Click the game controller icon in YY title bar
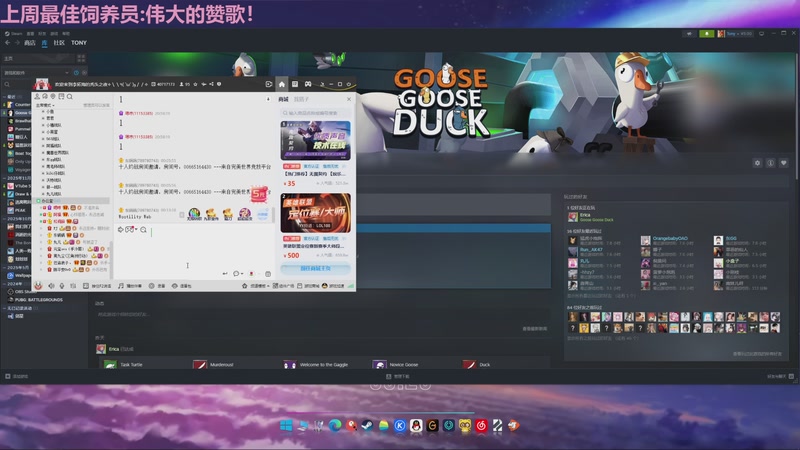800x450 pixels. [x=308, y=84]
